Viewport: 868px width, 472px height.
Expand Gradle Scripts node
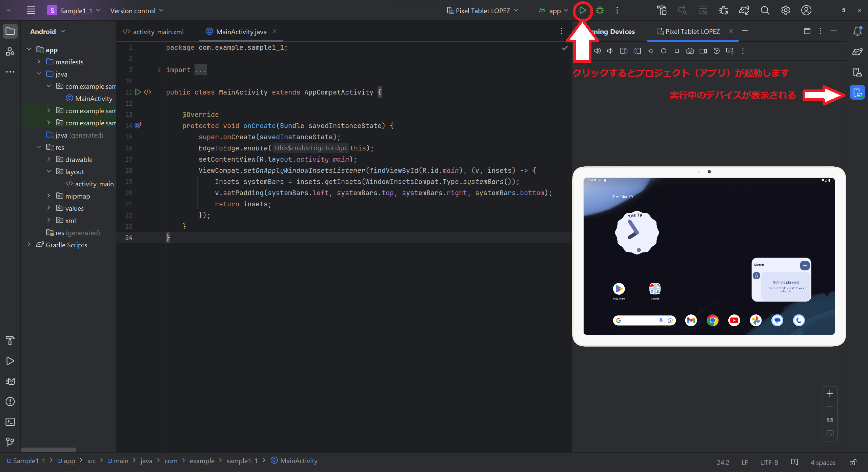tap(29, 245)
